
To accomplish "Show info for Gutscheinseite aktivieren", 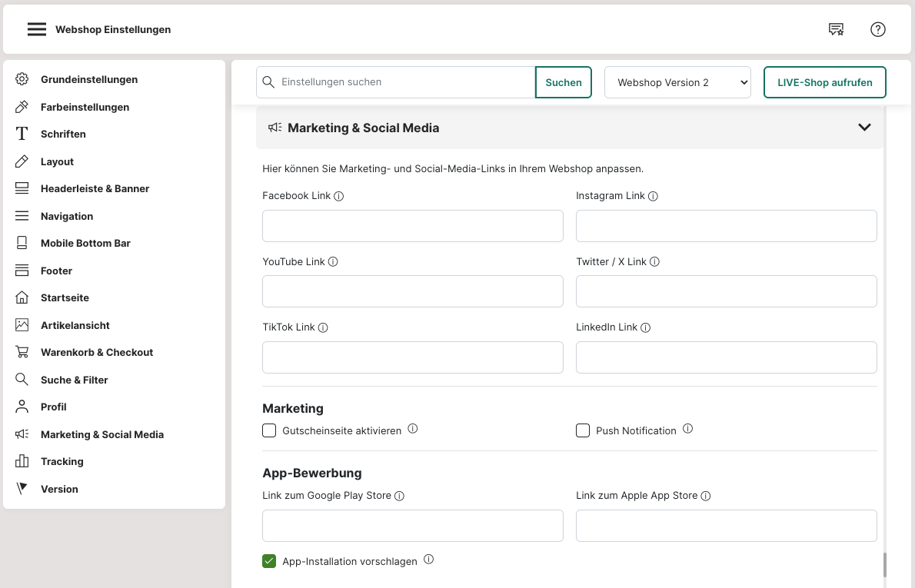I will coord(413,429).
